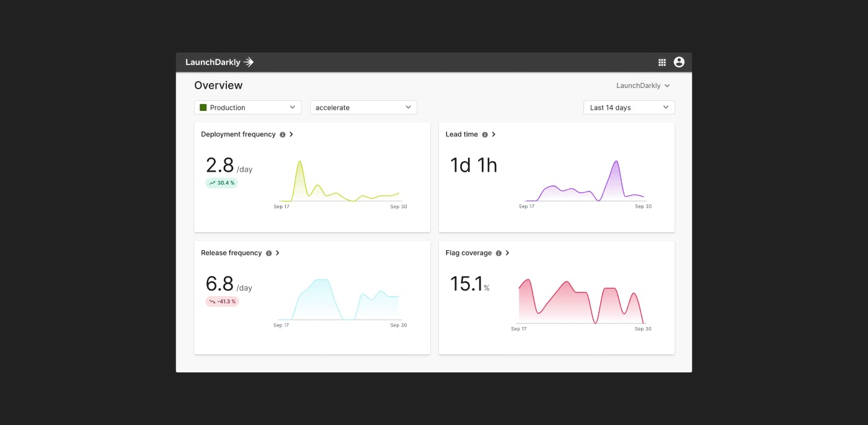This screenshot has width=868, height=425.
Task: Open Flag coverage details chevron
Action: pos(507,253)
